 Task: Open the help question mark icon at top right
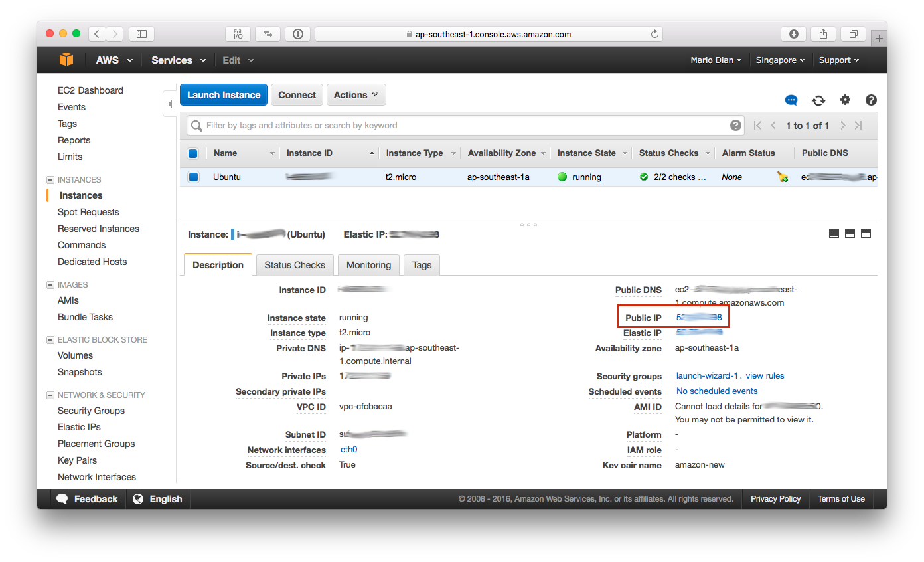pyautogui.click(x=871, y=100)
